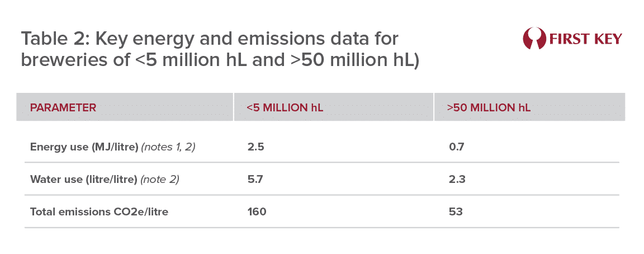
Task: Click the >50 MILLION hL column header
Action: pyautogui.click(x=489, y=107)
